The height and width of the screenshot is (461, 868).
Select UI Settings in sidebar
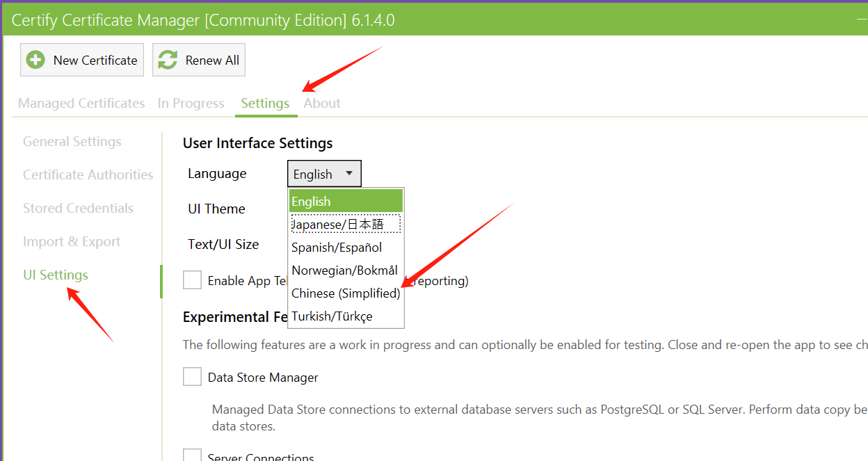(x=56, y=275)
